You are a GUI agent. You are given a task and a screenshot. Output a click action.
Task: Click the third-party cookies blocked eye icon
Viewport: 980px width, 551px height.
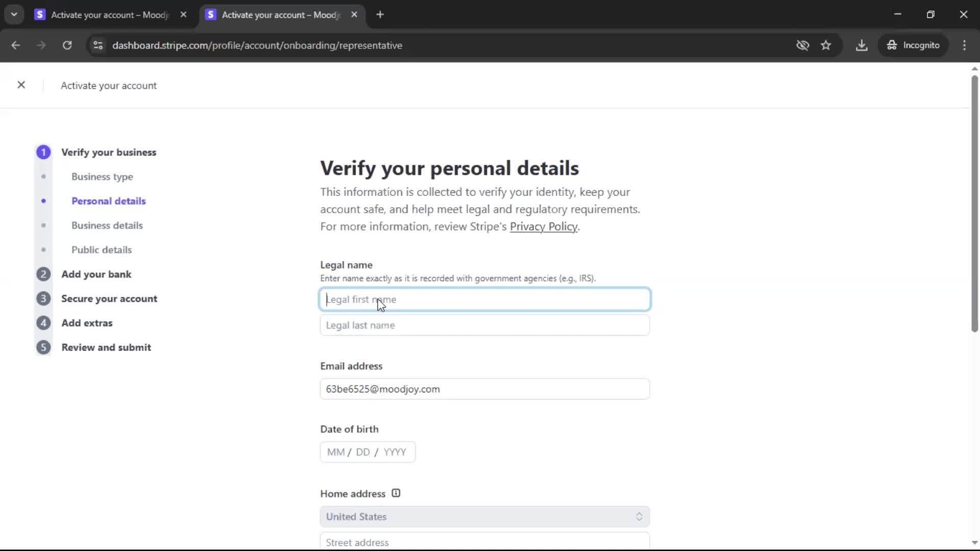click(x=802, y=45)
